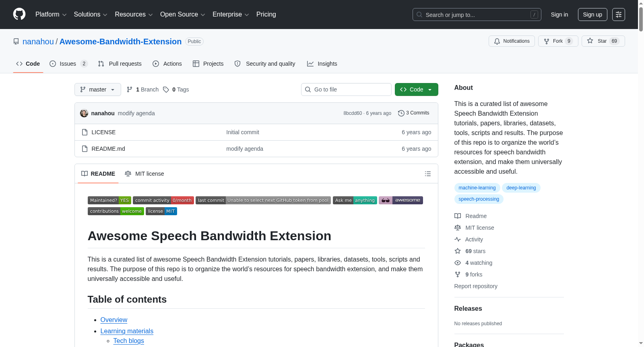The height and width of the screenshot is (347, 644).
Task: Open the Learning materials link
Action: pyautogui.click(x=127, y=331)
